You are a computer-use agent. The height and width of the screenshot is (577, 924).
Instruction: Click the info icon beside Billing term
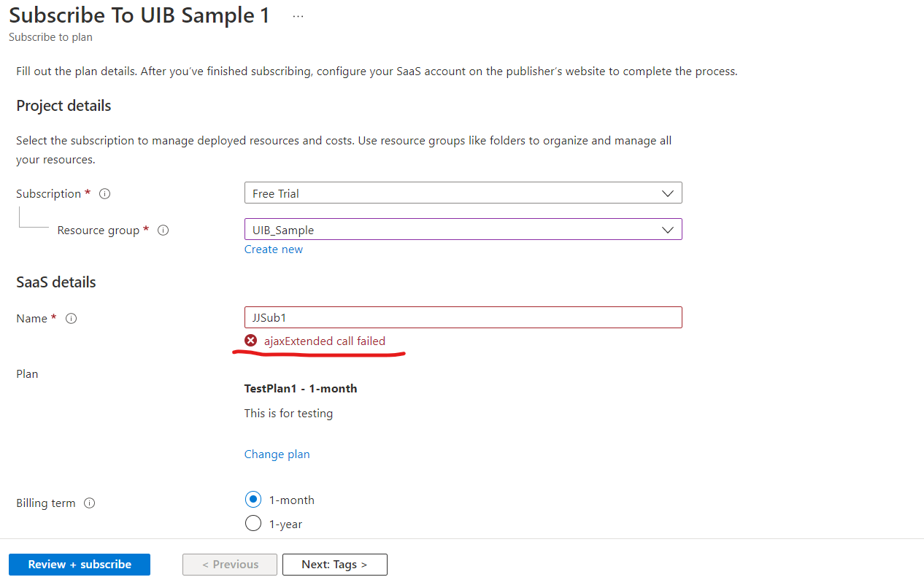click(89, 503)
